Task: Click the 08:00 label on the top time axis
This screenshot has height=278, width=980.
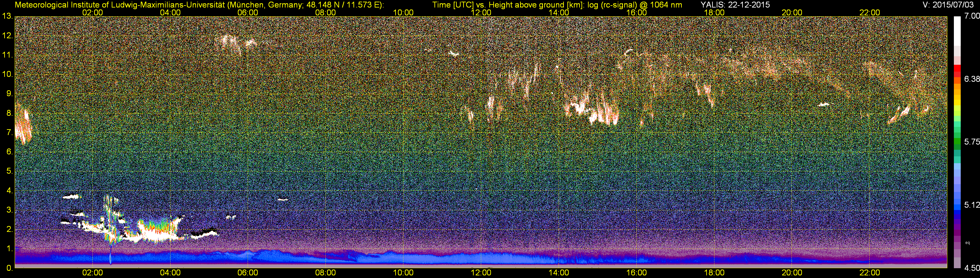Action: pos(326,12)
